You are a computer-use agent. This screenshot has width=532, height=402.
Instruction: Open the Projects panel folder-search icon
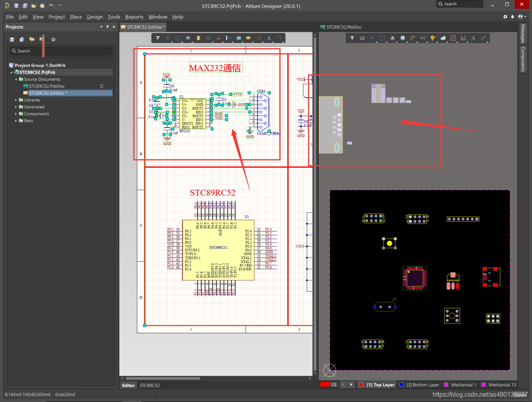(x=32, y=39)
